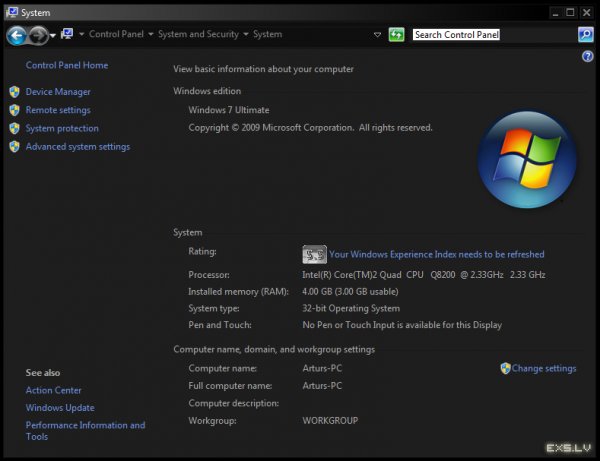Refresh the page with green arrows icon
The width and height of the screenshot is (600, 461).
pyautogui.click(x=396, y=35)
